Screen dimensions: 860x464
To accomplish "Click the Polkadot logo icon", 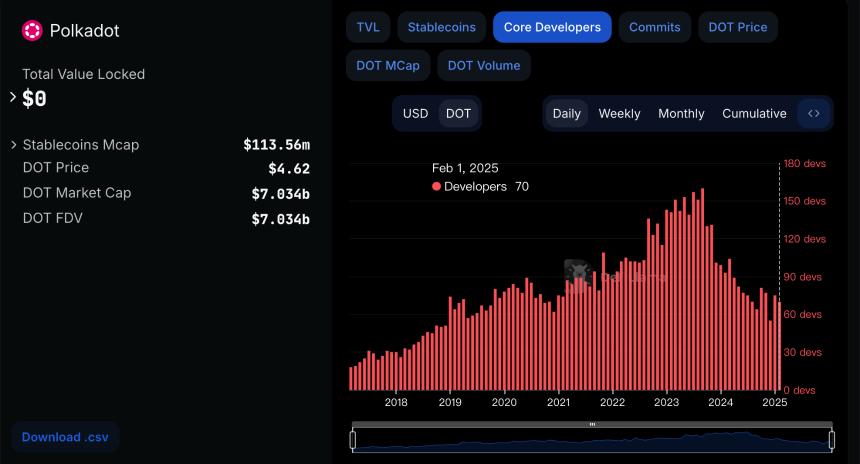I will [x=32, y=31].
